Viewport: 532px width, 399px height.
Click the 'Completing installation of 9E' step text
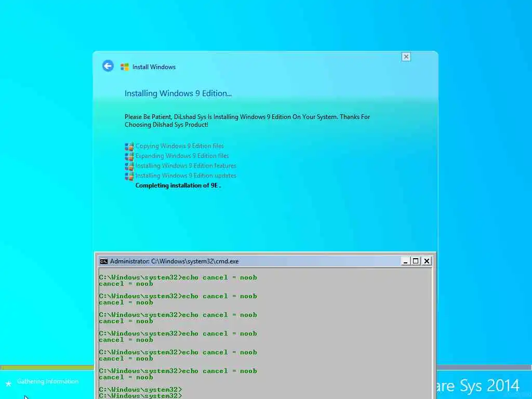click(178, 185)
